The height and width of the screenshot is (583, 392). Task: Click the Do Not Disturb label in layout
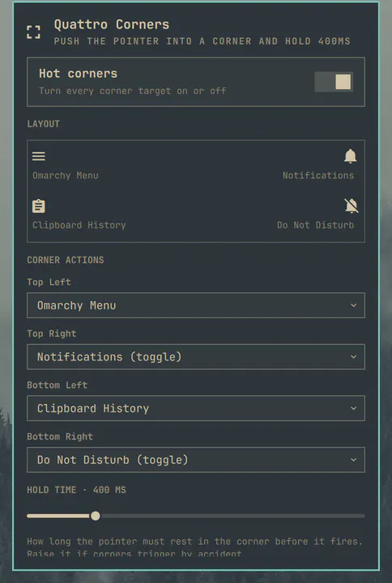pos(315,225)
